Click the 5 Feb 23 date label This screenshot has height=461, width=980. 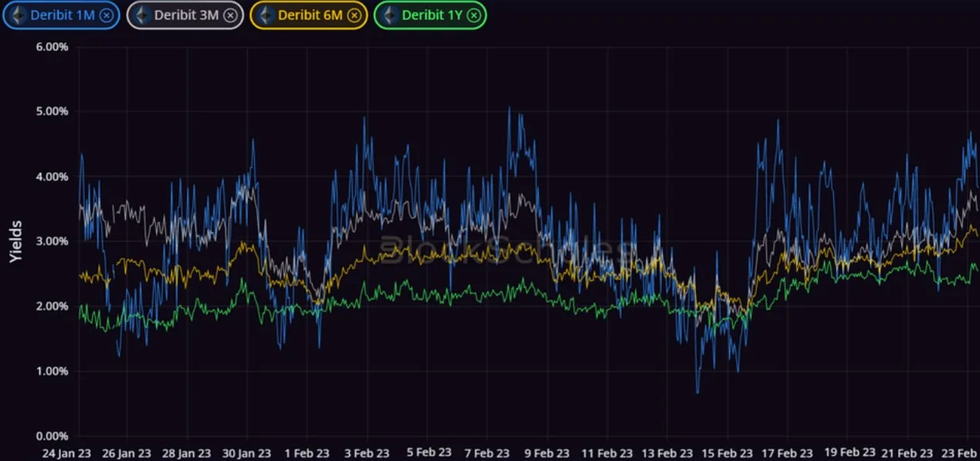[x=429, y=453]
